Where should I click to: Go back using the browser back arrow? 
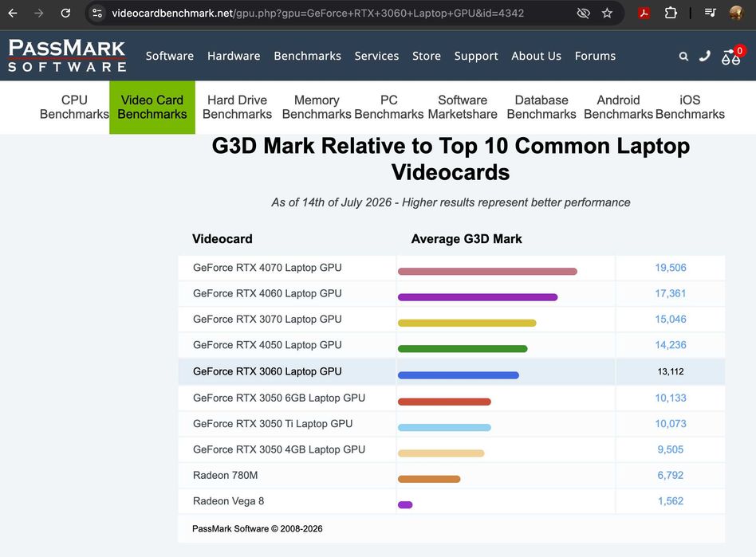[x=13, y=13]
